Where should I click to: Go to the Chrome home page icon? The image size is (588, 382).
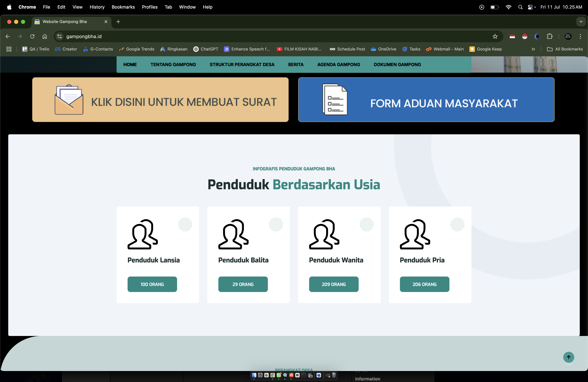coord(45,37)
